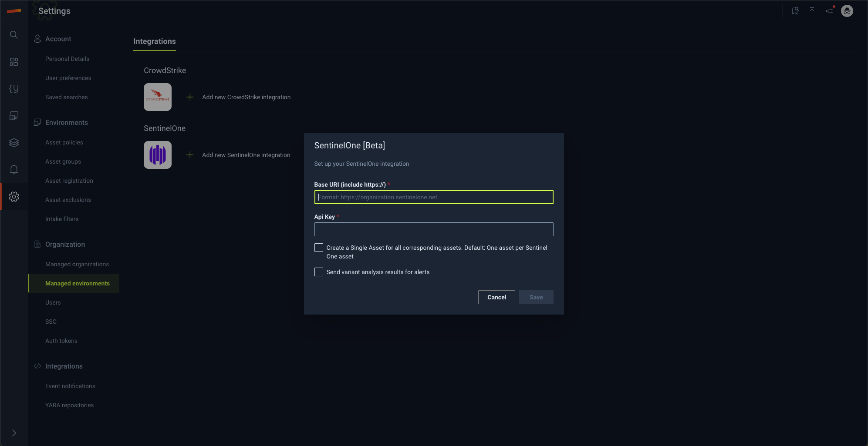Click the CrowdStrike logo tile
This screenshot has width=868, height=446.
pos(158,97)
